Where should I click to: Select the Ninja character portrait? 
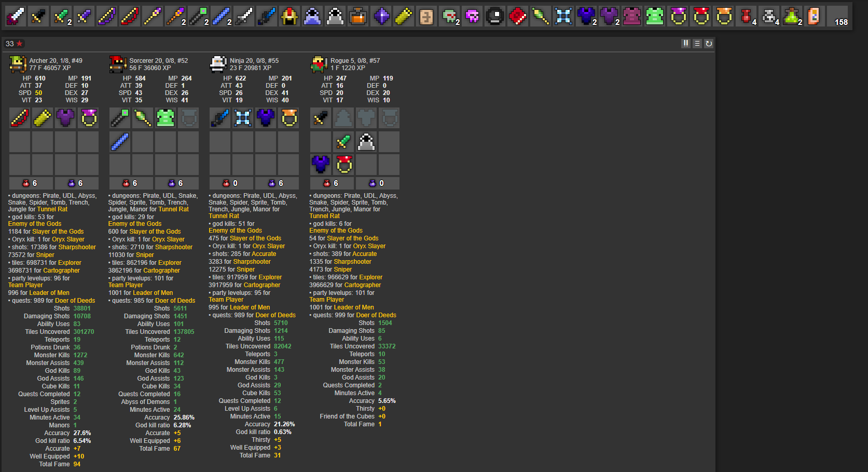coord(218,64)
